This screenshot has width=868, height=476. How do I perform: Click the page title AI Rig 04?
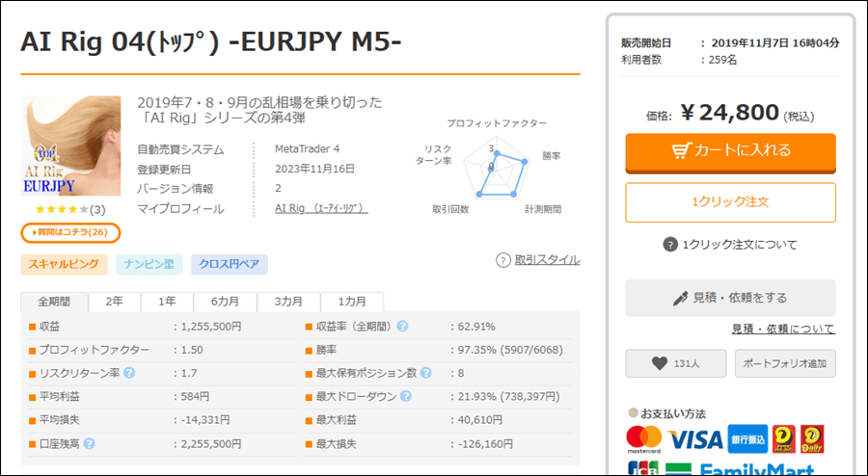point(211,42)
